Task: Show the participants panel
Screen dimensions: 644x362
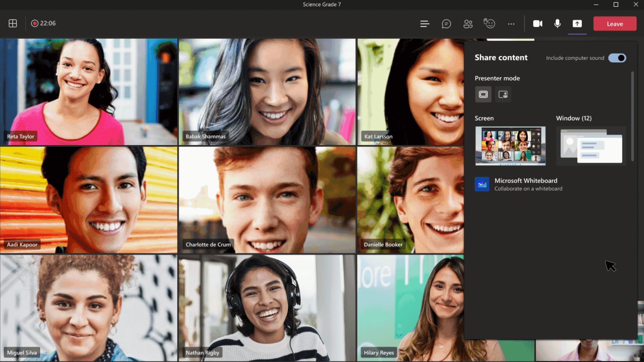Action: point(468,24)
